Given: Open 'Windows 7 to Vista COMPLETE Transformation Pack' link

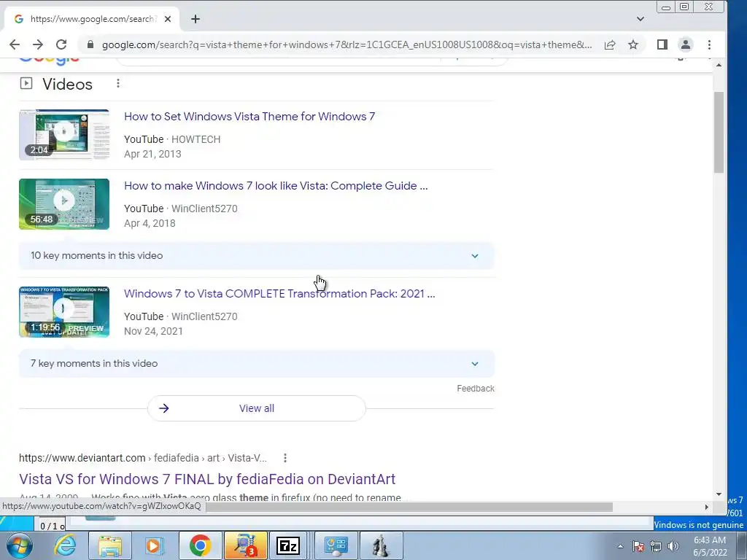Looking at the screenshot, I should [x=279, y=293].
